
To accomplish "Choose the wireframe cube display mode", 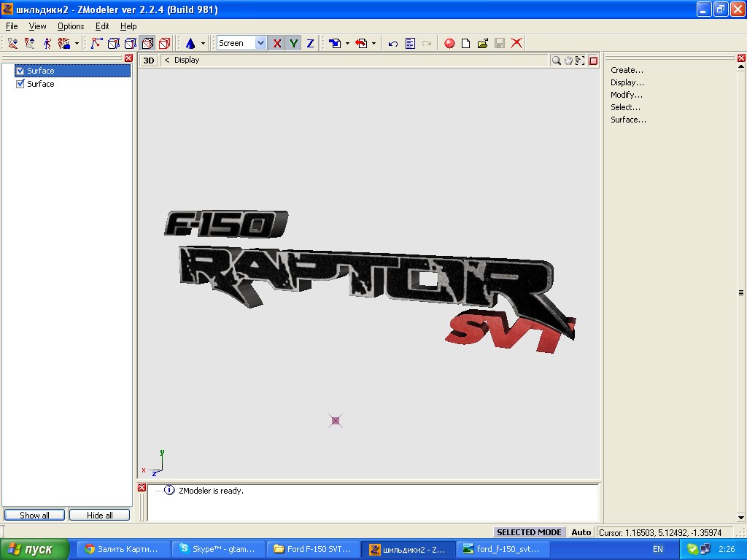I will coord(113,43).
